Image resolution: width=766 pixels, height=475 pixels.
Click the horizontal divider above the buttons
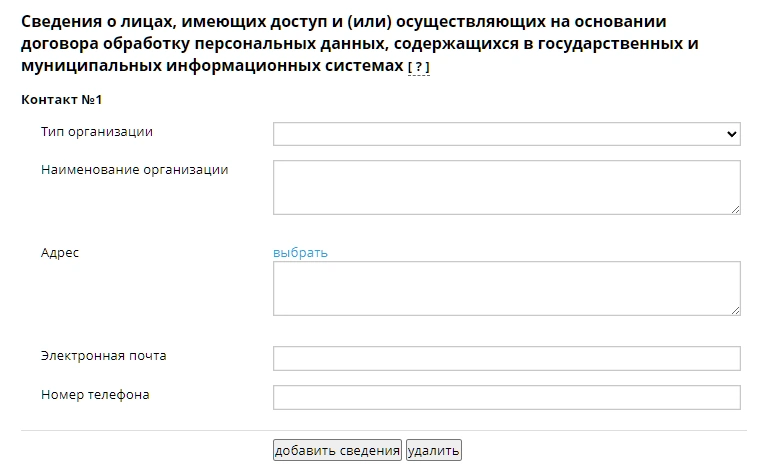click(x=383, y=431)
